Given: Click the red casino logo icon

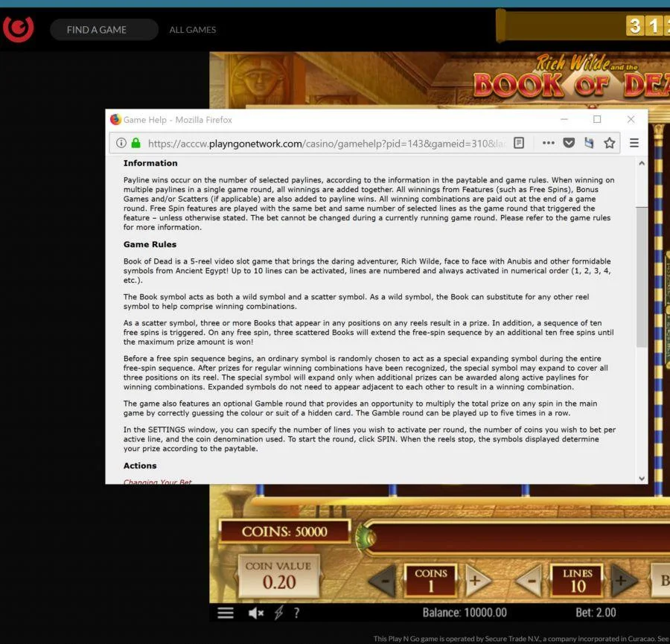Looking at the screenshot, I should pos(18,28).
